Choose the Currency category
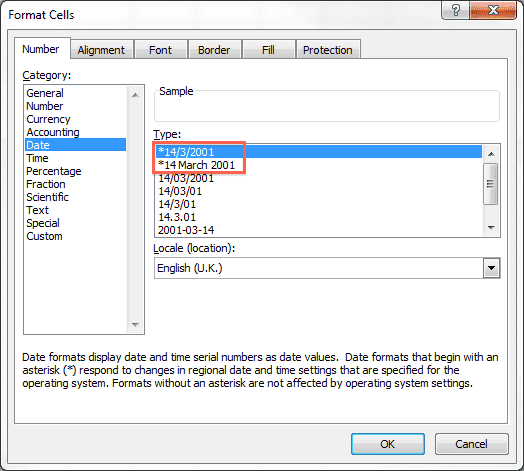 (x=76, y=119)
